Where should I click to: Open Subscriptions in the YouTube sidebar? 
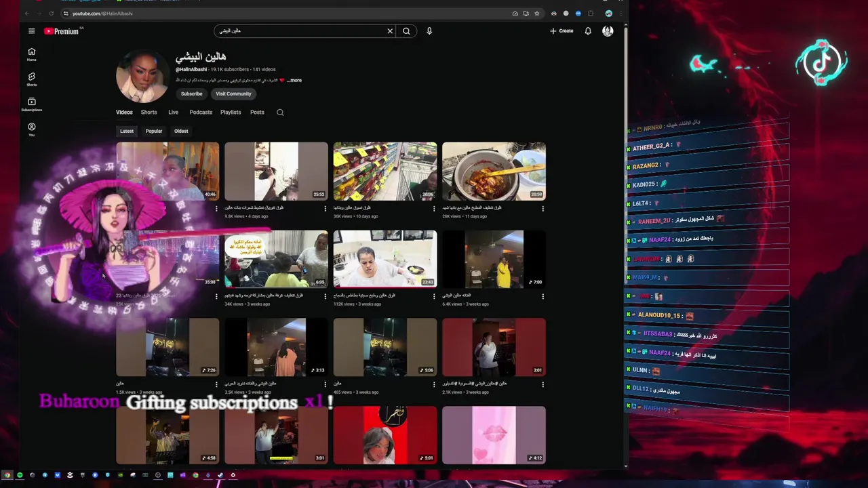31,104
